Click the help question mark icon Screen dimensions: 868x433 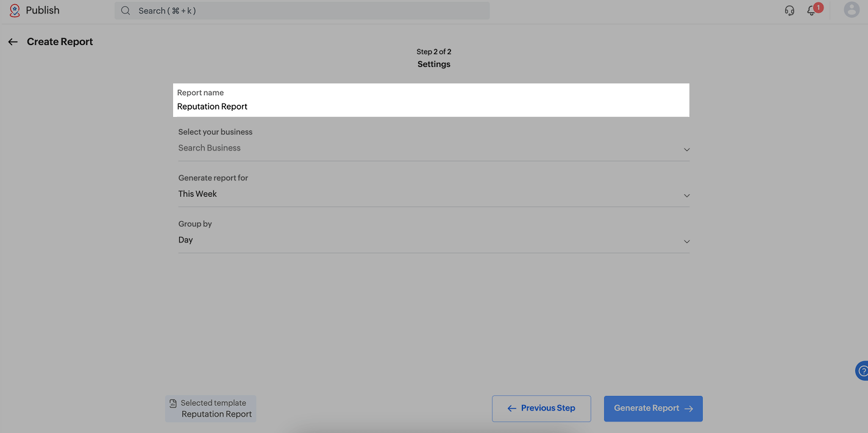862,370
